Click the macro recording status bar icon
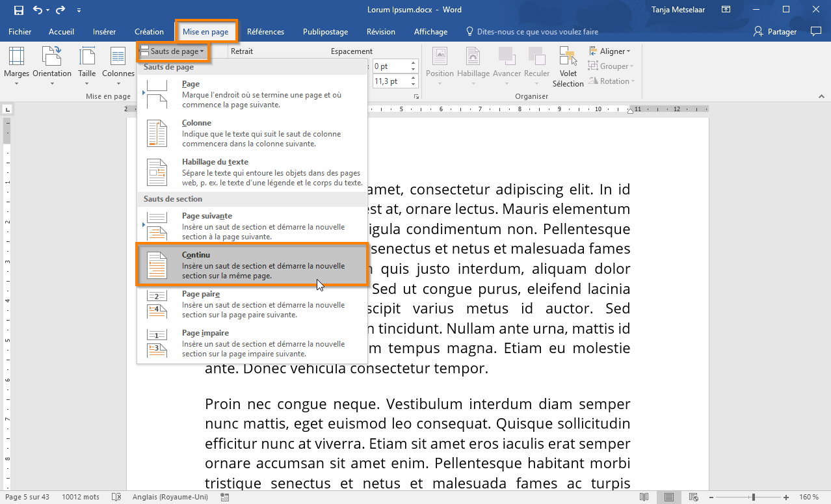The height and width of the screenshot is (504, 831). click(225, 497)
